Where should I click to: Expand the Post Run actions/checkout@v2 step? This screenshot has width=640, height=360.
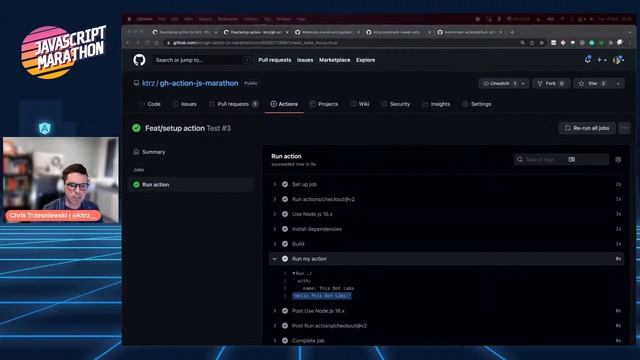(x=275, y=326)
